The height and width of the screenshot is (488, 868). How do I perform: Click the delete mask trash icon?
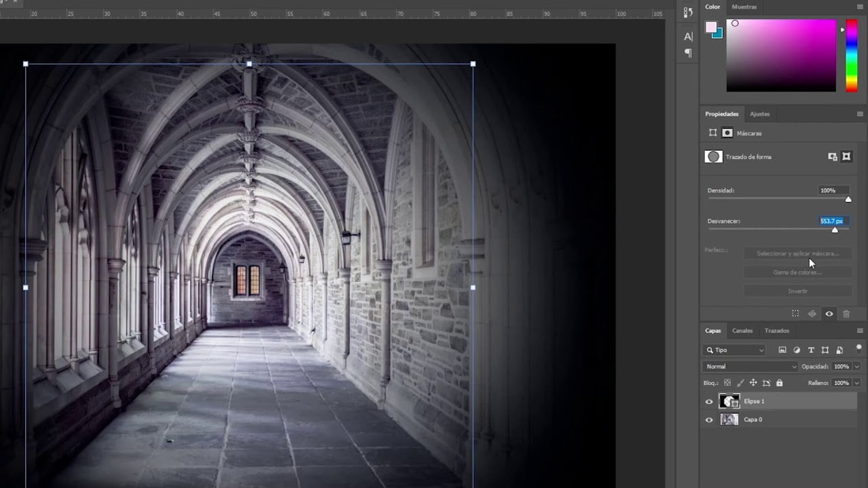pos(846,314)
